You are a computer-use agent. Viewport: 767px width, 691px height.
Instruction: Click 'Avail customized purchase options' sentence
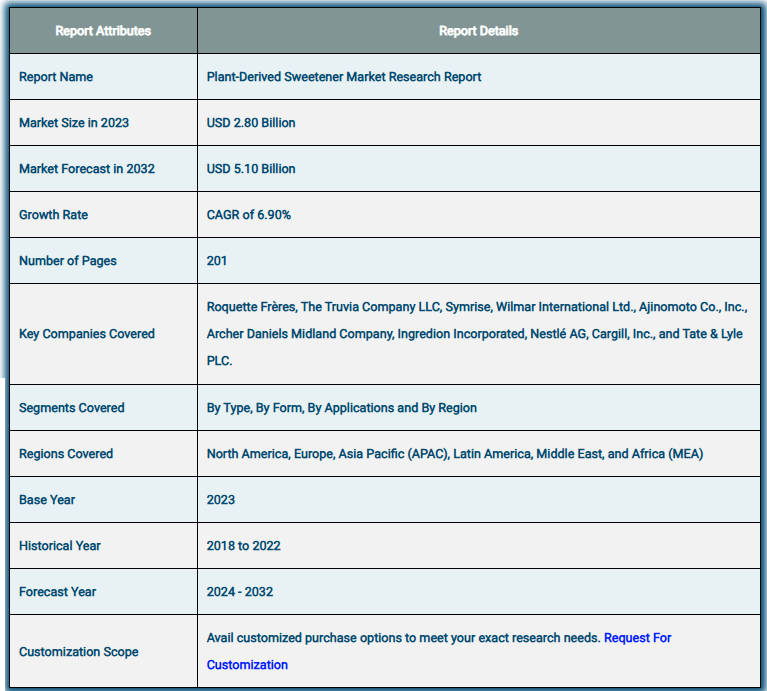pyautogui.click(x=403, y=638)
